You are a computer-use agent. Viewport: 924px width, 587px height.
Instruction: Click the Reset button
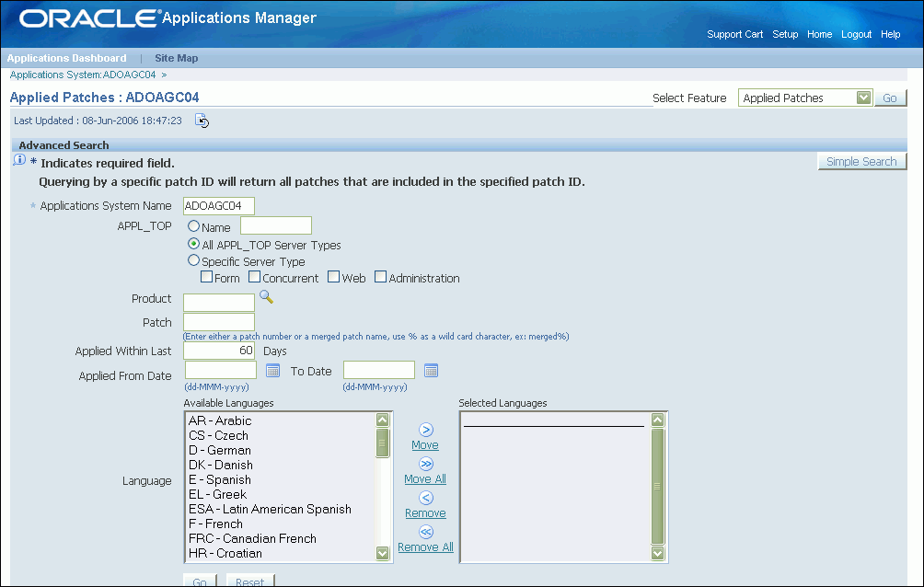[249, 581]
